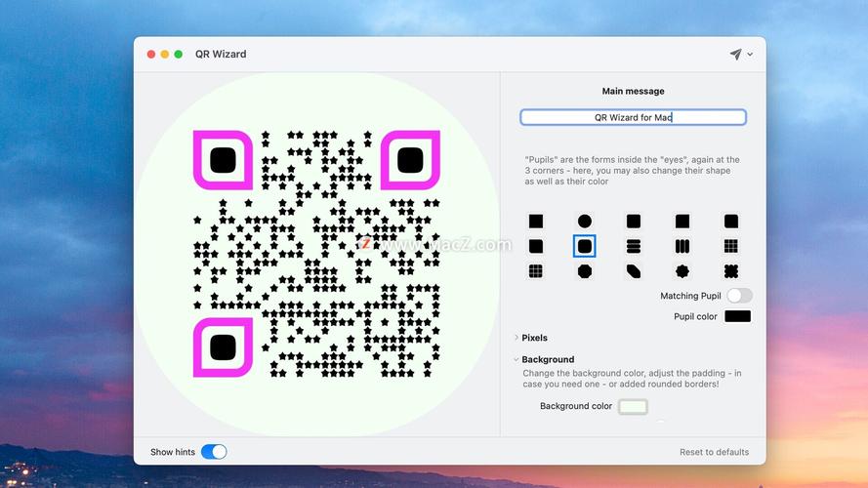Open the Background color swatch
The image size is (868, 488).
tap(632, 406)
